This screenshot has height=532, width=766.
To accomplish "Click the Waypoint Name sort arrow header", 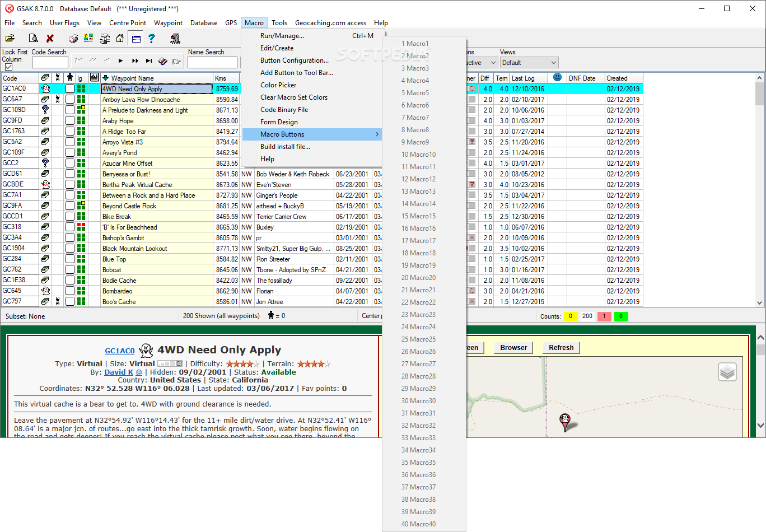I will coord(105,78).
